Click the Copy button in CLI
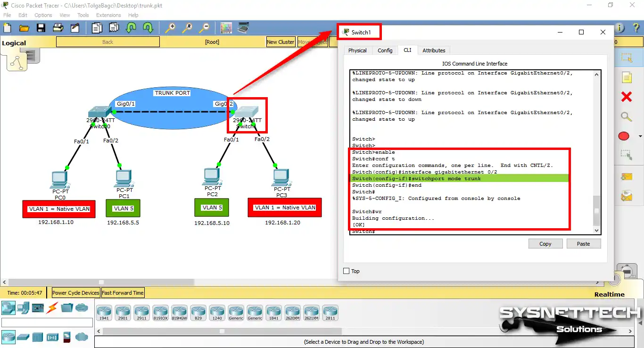644x348 pixels. click(x=545, y=244)
